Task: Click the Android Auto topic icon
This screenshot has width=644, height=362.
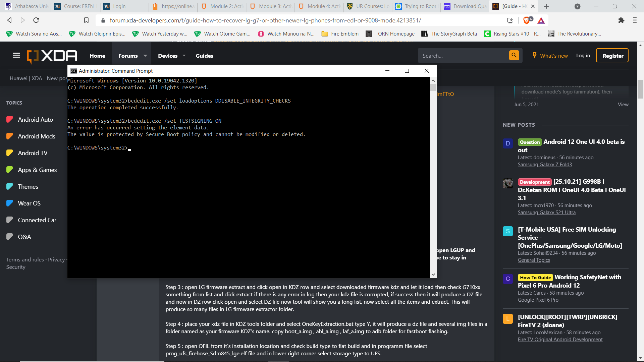Action: (10, 120)
